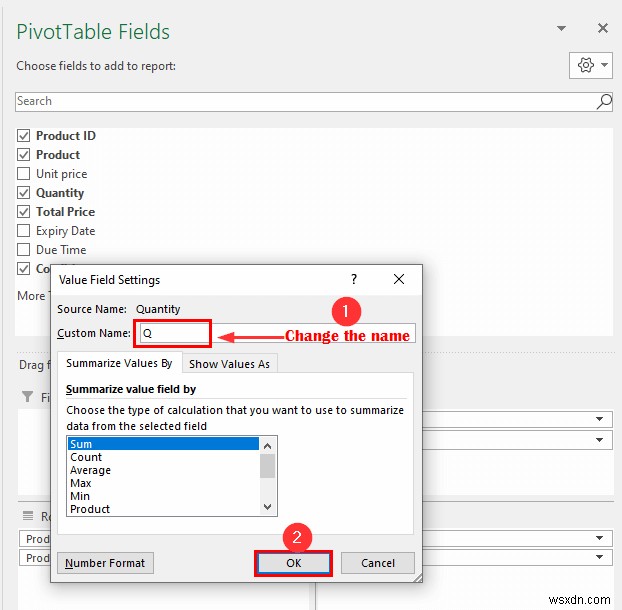This screenshot has width=622, height=610.
Task: Select Max in calculation list
Action: pyautogui.click(x=163, y=483)
